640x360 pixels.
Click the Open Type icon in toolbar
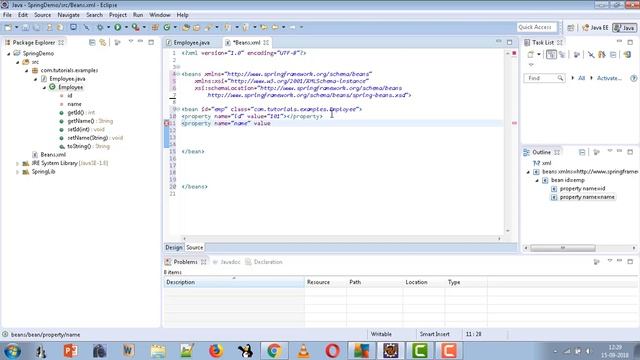[x=186, y=27]
